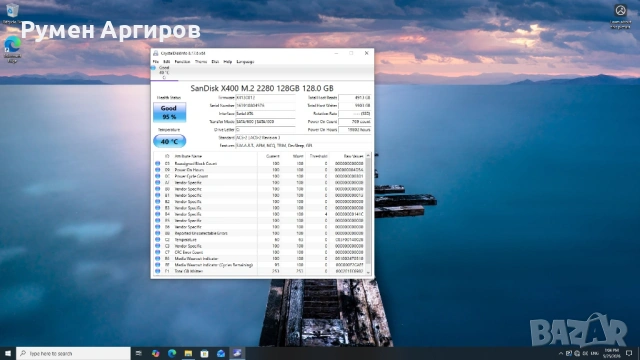This screenshot has height=360, width=640.
Task: Open Microsoft Edge desktop shortcut
Action: point(12,49)
